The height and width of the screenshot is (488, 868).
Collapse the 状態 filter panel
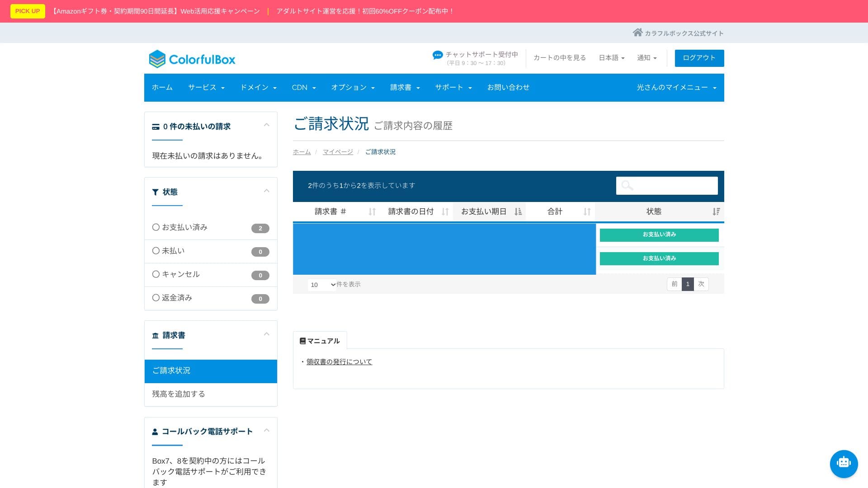tap(266, 191)
